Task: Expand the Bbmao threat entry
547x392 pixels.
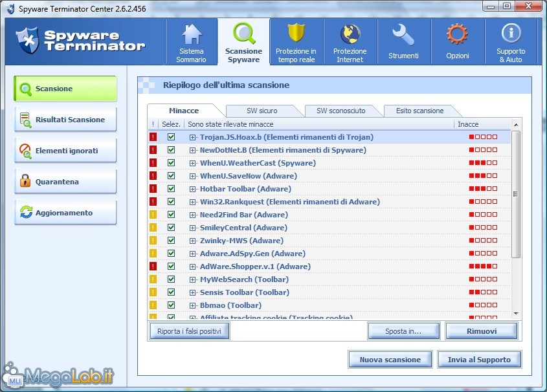Action: click(192, 305)
